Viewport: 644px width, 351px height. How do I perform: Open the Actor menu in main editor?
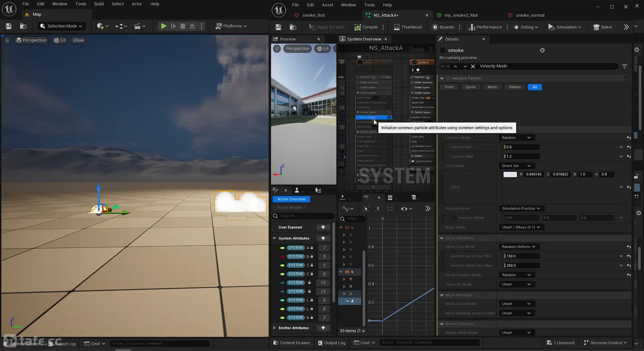coord(136,4)
